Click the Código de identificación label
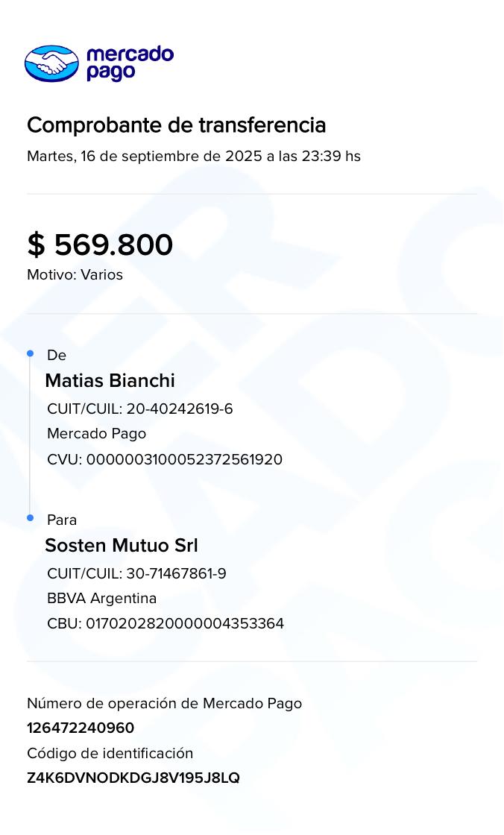504x835 pixels. pos(110,753)
